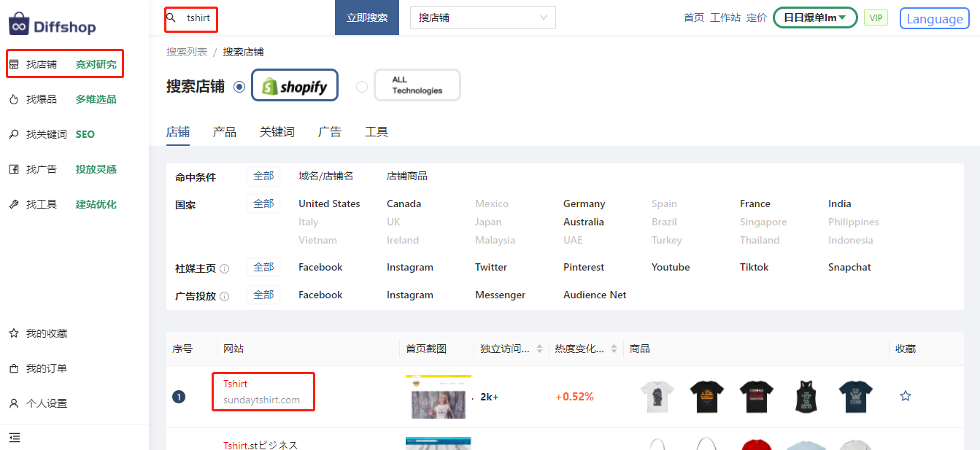Screen dimensions: 980x450
Task: Collapse the sidebar with bottom menu icon
Action: point(15,438)
